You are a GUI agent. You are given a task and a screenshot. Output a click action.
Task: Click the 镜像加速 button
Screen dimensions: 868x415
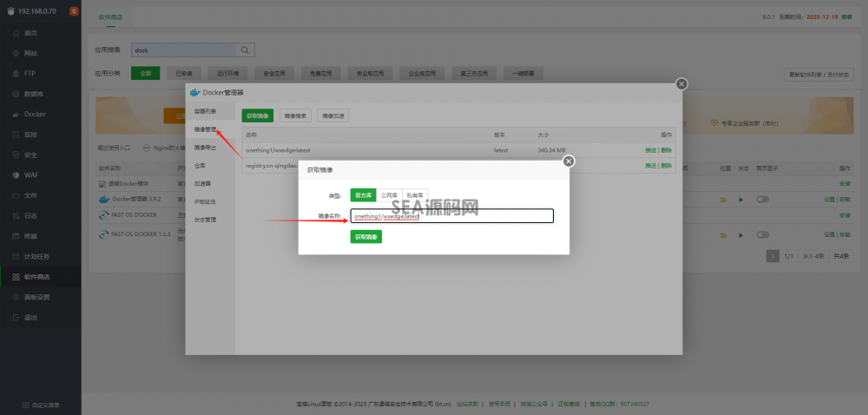[333, 115]
